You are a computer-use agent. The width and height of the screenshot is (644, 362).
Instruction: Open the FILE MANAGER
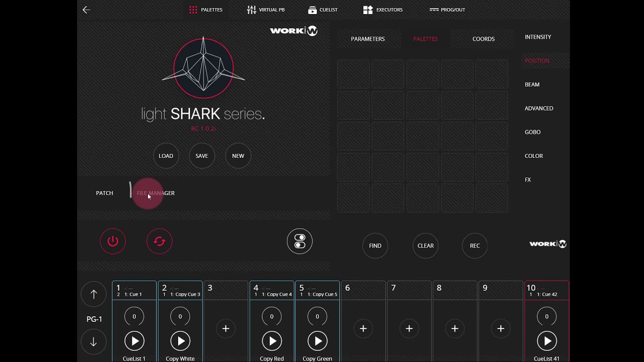pyautogui.click(x=156, y=193)
